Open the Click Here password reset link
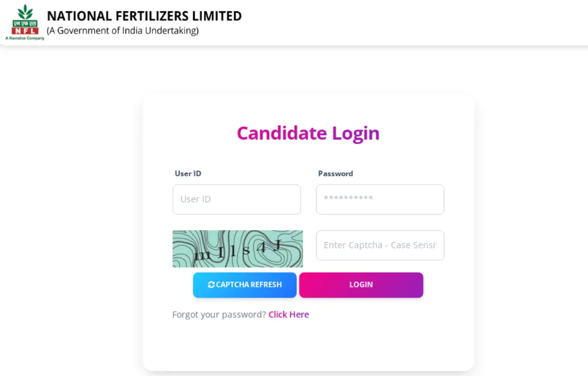Viewport: 588px width, 376px height. [289, 314]
